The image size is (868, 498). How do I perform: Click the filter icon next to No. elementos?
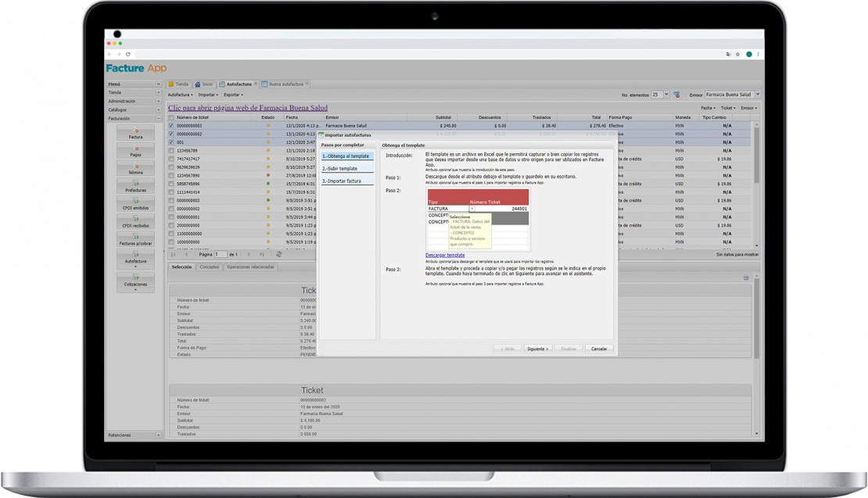(x=677, y=94)
